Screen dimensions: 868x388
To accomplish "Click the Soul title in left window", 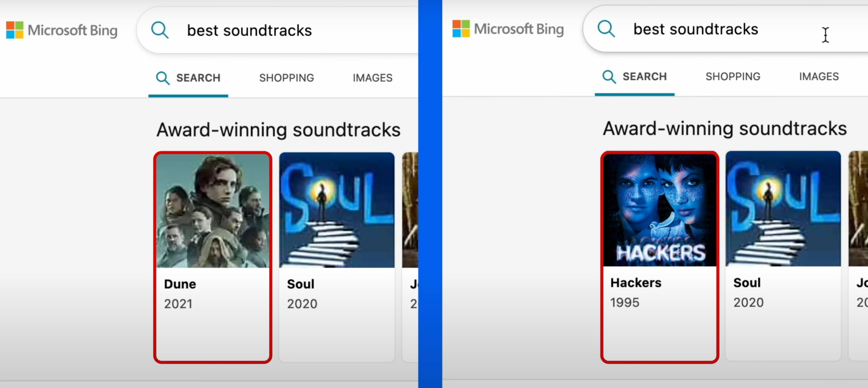I will [300, 284].
